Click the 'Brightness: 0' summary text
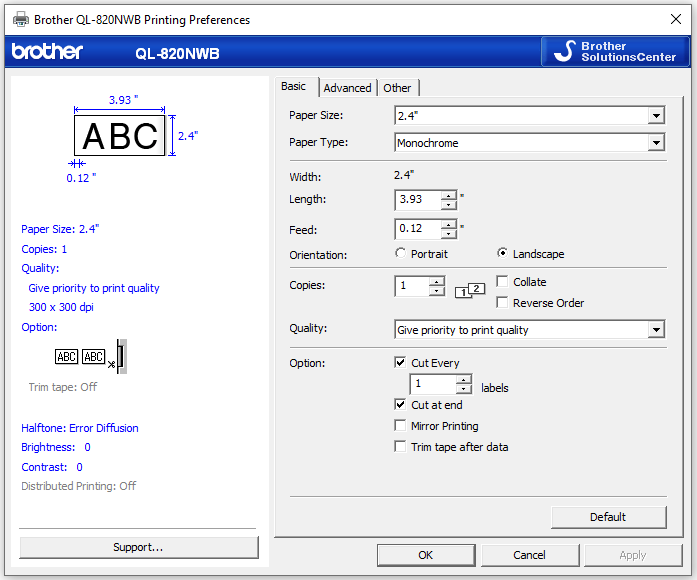Viewport: 697px width, 580px height. tap(56, 447)
